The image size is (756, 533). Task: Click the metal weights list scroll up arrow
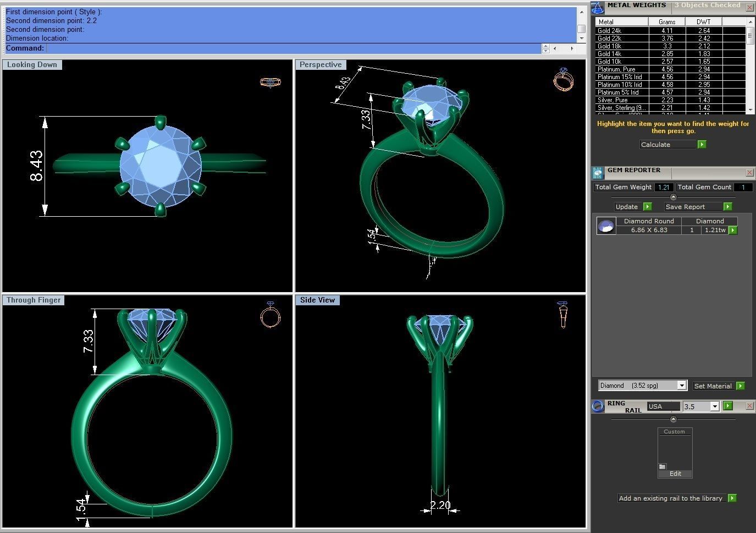[x=750, y=21]
